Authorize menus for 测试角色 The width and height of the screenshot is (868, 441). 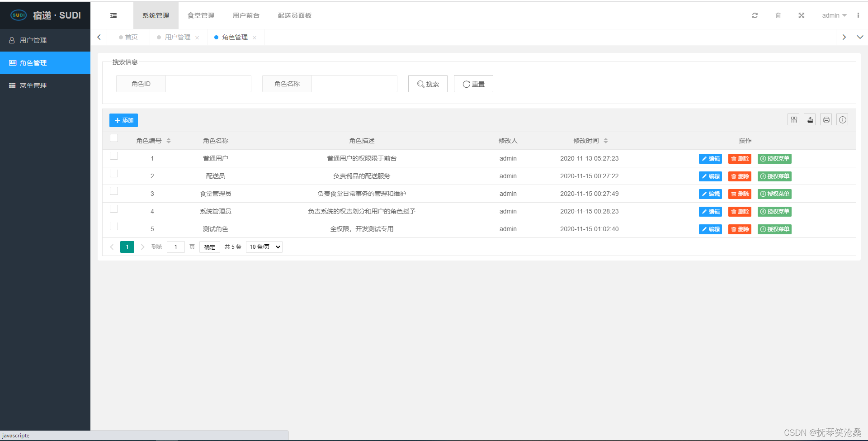[x=774, y=229]
